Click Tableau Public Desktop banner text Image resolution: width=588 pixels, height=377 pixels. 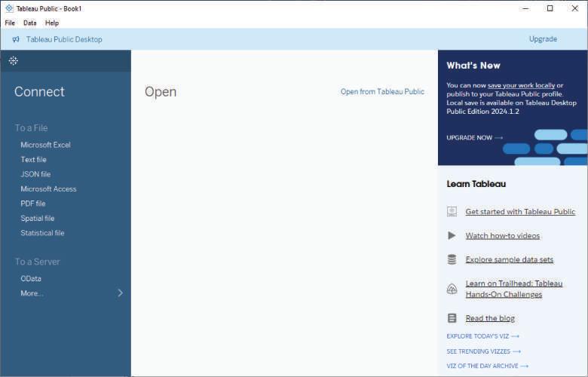pyautogui.click(x=64, y=39)
